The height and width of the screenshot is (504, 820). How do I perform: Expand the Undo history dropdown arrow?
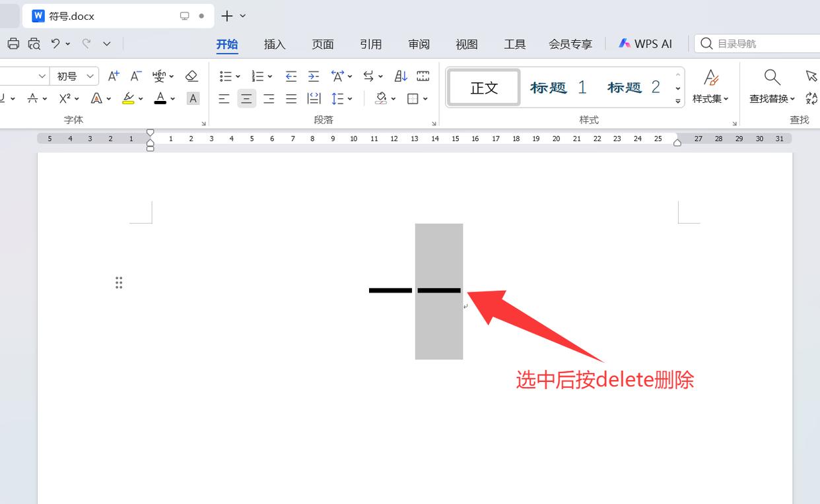pyautogui.click(x=68, y=44)
